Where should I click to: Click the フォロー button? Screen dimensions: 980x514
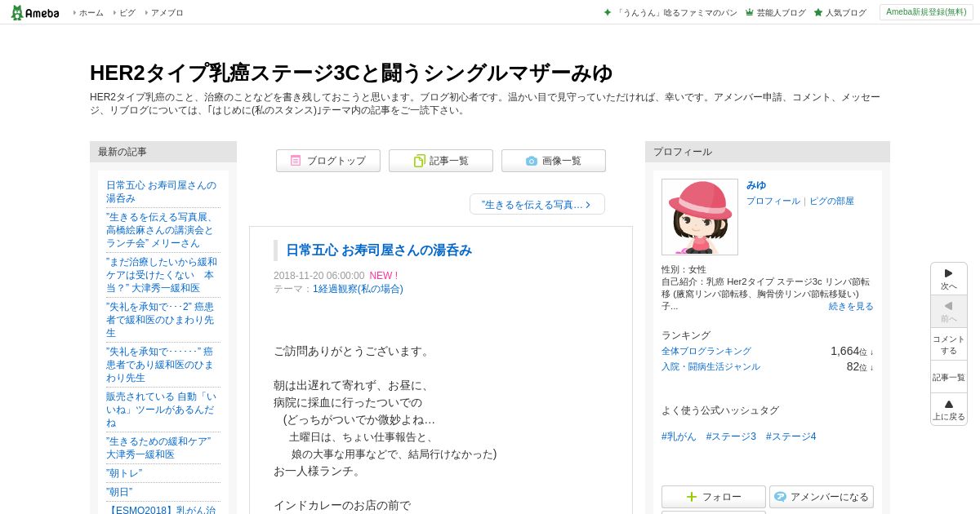(714, 497)
